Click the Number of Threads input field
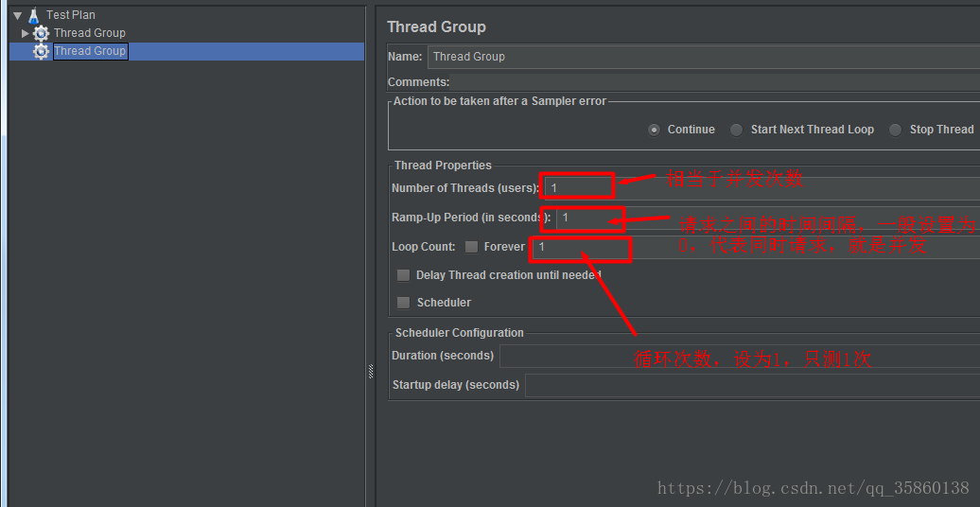The height and width of the screenshot is (507, 980). [762, 187]
